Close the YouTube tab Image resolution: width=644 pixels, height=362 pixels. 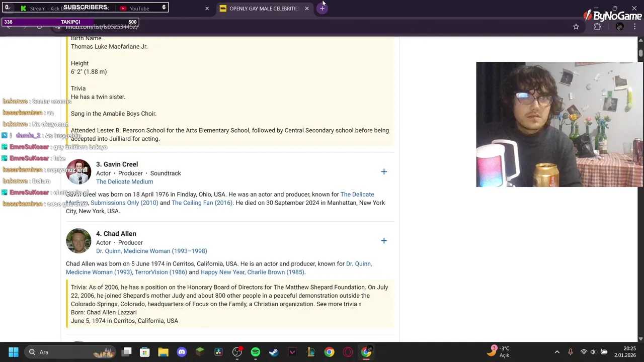tap(207, 9)
